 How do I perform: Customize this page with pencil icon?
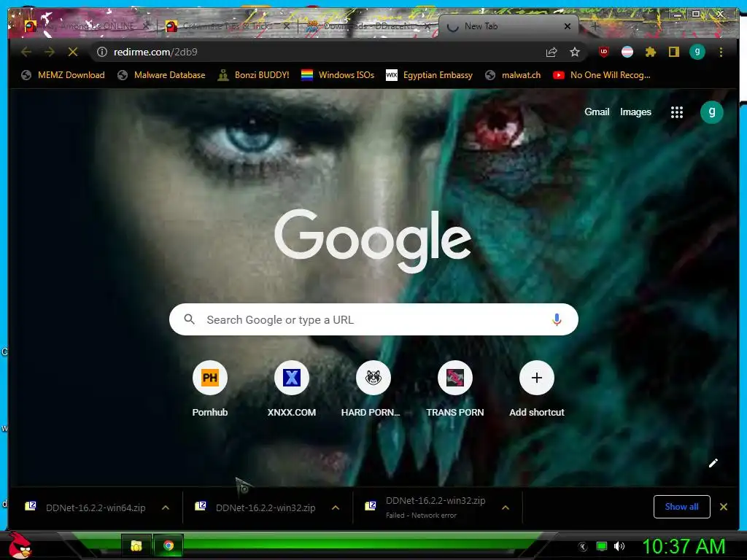pos(713,463)
